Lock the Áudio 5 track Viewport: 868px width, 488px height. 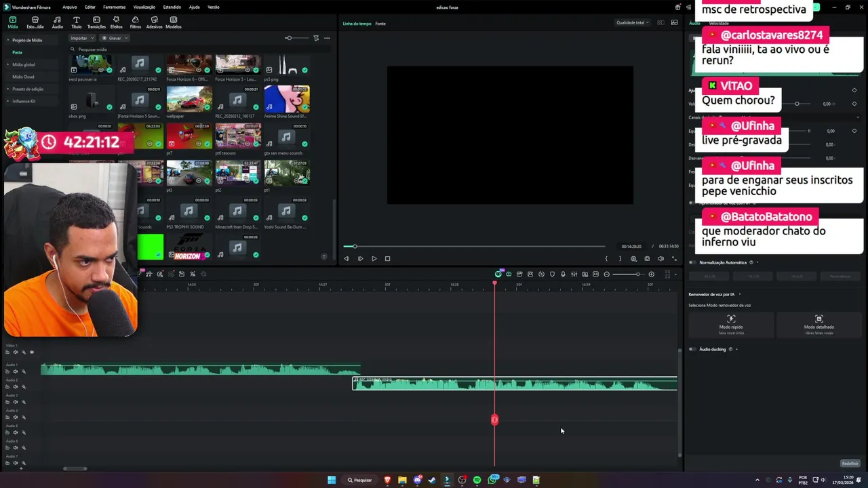(7, 432)
